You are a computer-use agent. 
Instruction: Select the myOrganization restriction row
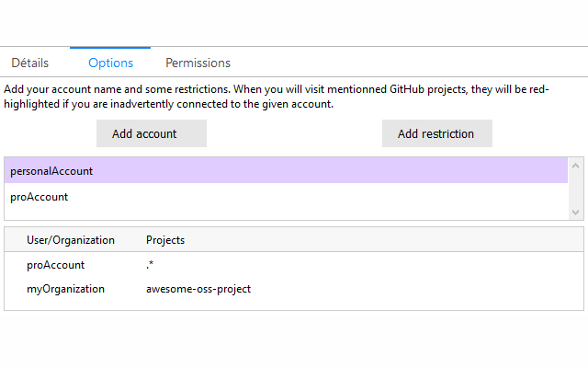(x=65, y=289)
